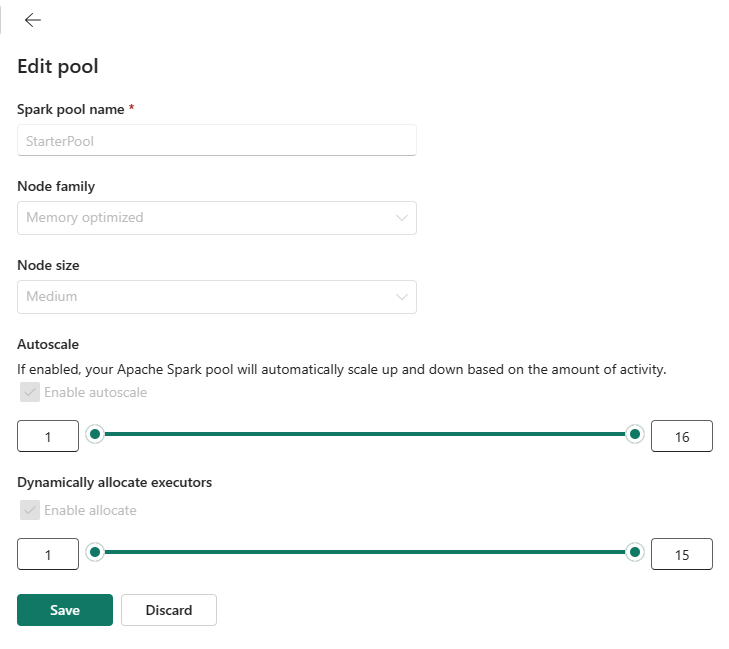The height and width of the screenshot is (649, 729).
Task: Click the autoscale maximum slider handle
Action: [x=634, y=434]
